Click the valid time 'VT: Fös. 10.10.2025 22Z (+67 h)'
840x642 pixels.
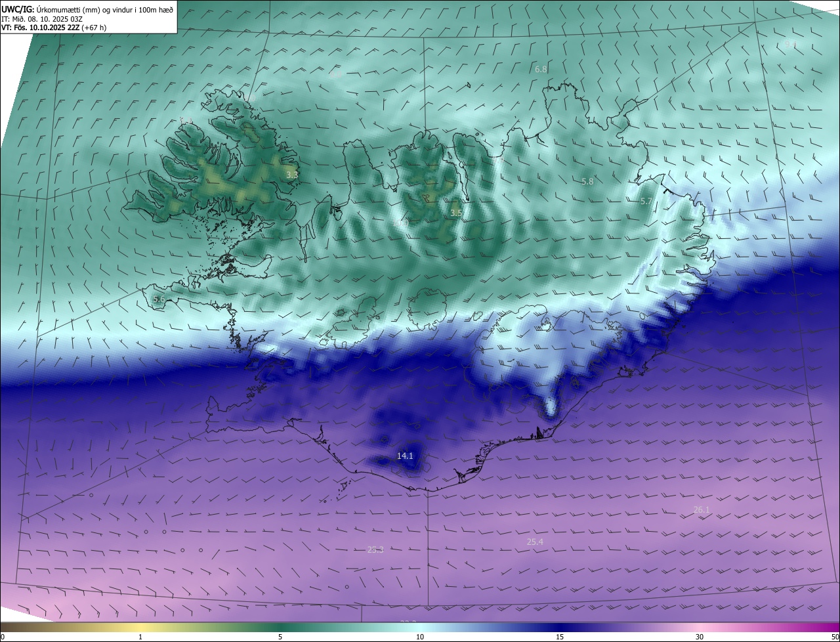(54, 28)
